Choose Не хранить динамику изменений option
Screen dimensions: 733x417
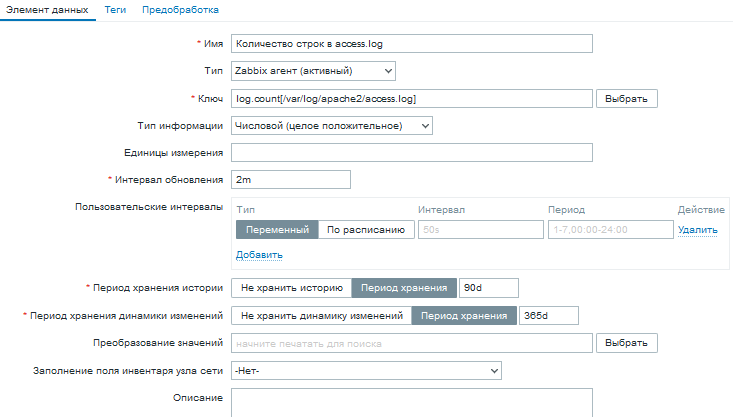tap(321, 316)
